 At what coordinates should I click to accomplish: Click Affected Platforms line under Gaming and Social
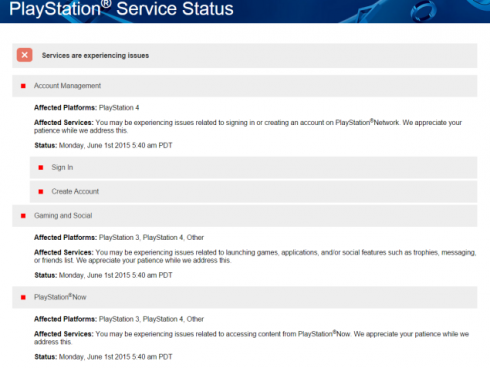pos(119,237)
